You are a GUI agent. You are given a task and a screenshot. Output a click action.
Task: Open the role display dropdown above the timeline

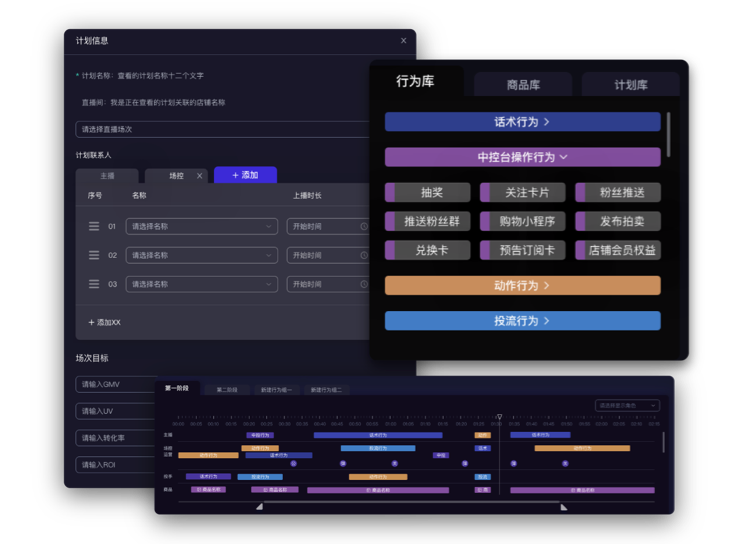(627, 406)
